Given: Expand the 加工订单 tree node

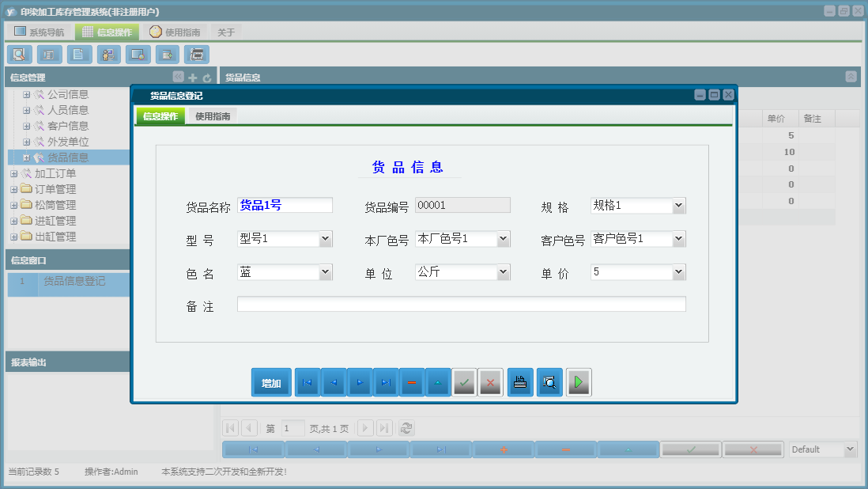Looking at the screenshot, I should [14, 174].
